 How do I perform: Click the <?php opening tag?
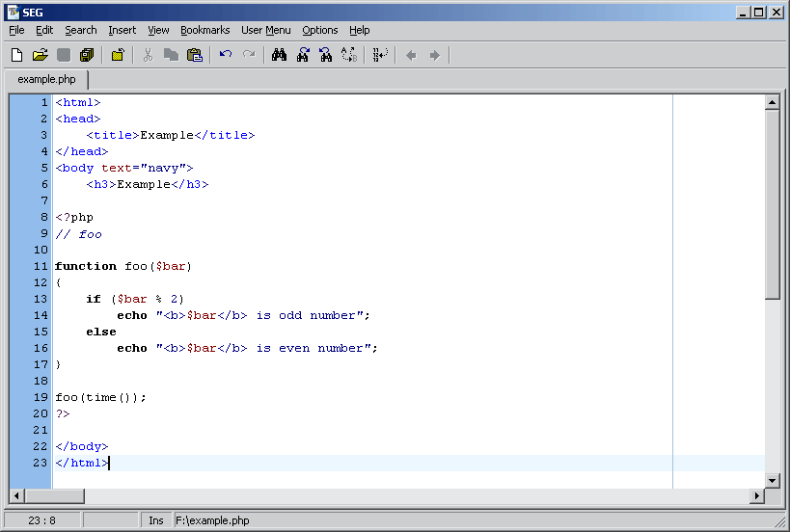coord(74,218)
